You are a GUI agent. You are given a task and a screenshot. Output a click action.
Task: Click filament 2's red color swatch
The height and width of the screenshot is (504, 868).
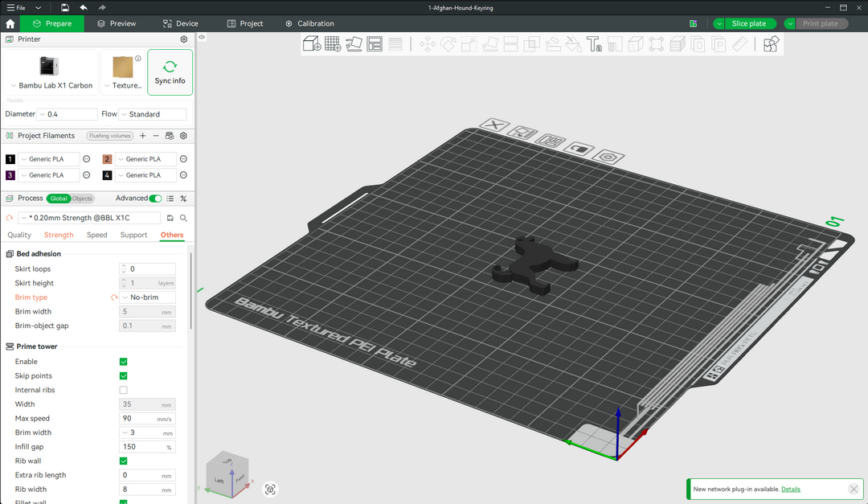105,158
